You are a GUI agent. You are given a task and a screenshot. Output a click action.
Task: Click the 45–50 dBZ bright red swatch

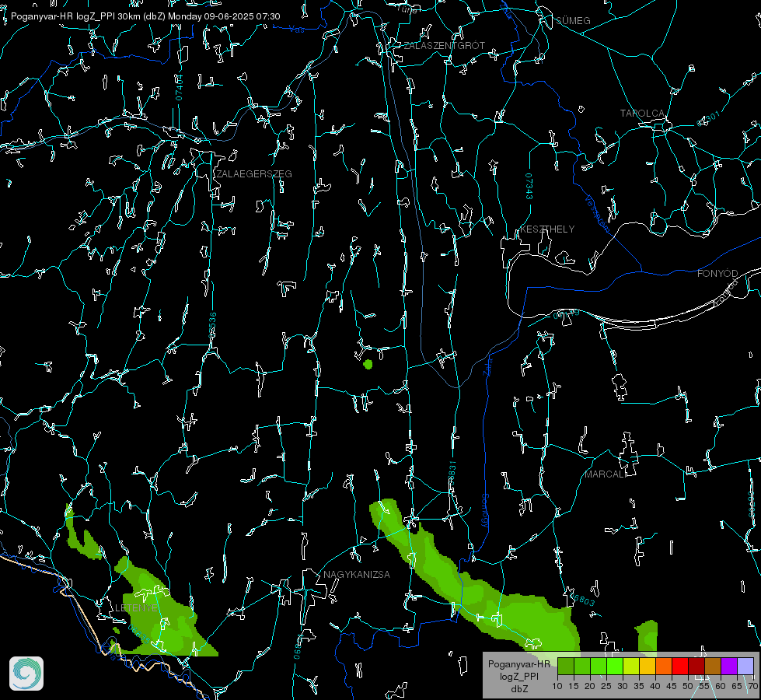[680, 666]
